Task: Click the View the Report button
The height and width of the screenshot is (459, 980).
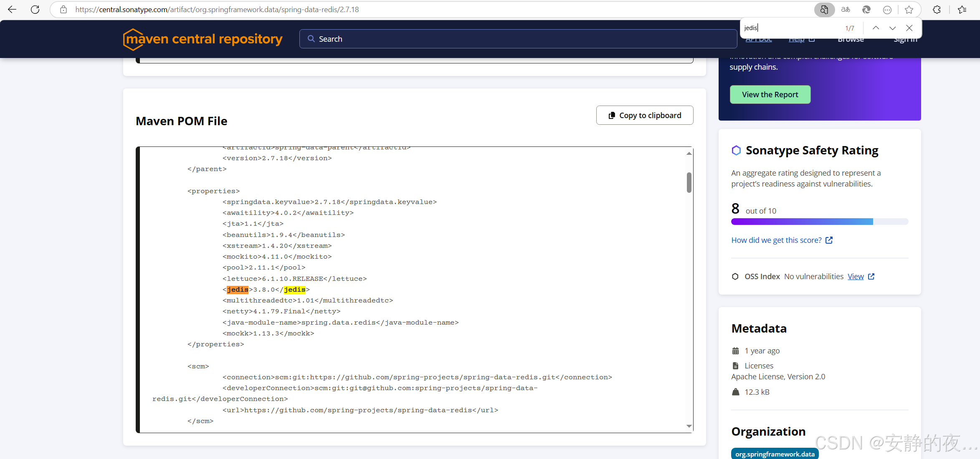Action: point(770,94)
